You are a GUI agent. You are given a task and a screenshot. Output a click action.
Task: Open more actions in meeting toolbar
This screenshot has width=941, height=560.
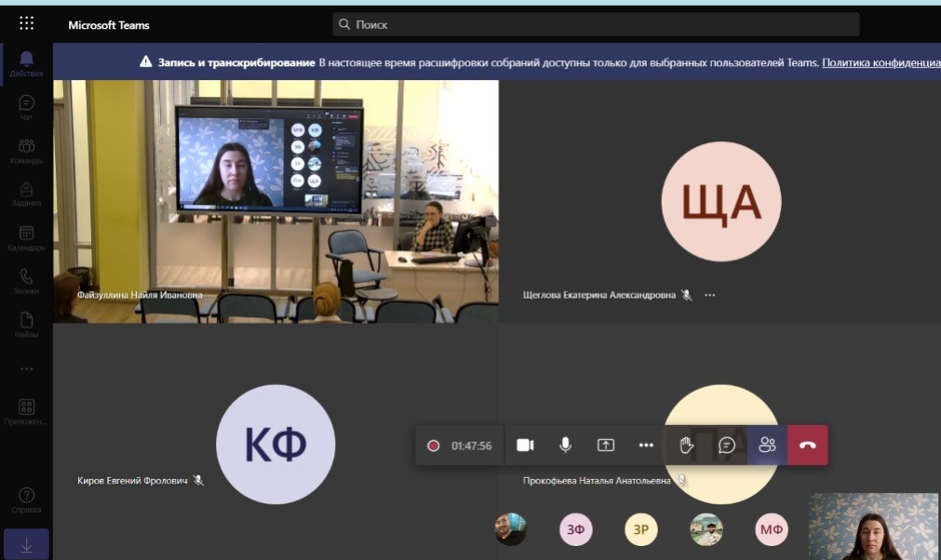(x=646, y=446)
